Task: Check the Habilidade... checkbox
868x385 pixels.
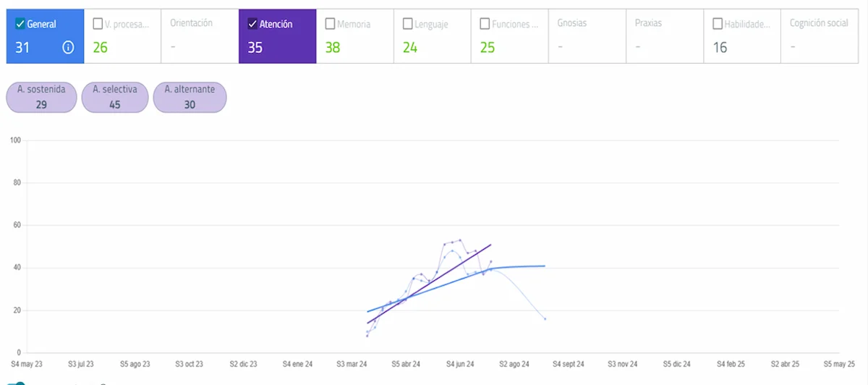Action: pos(718,24)
